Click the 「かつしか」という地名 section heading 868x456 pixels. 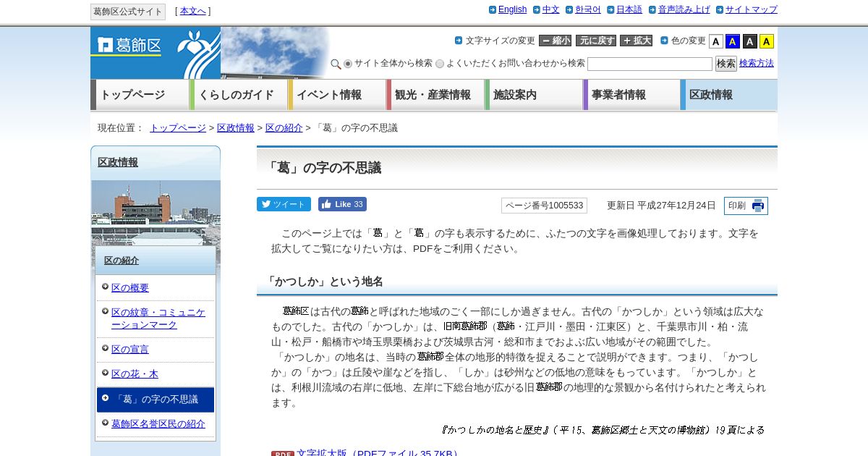(x=324, y=282)
